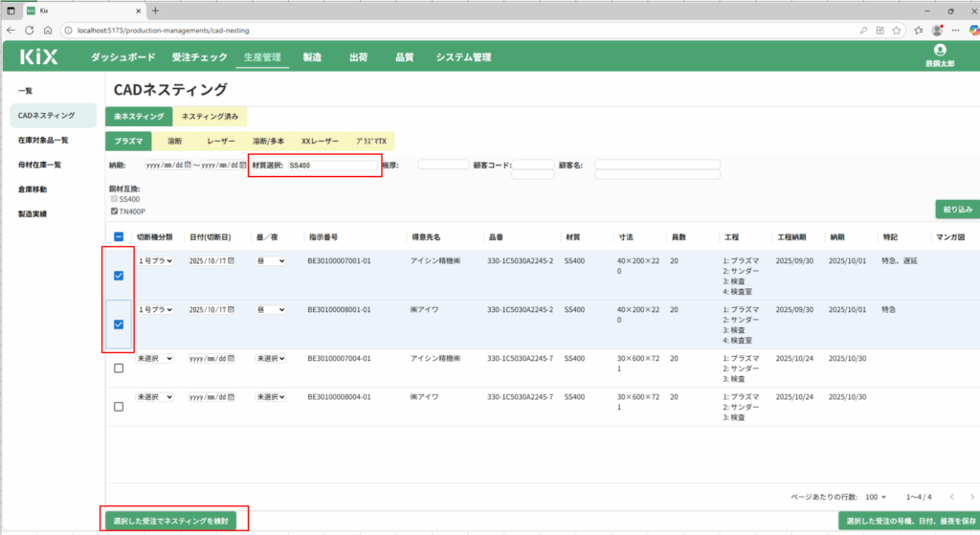Image resolution: width=980 pixels, height=535 pixels.
Task: Open 昼/夜 dropdown for order BE30100008004-01
Action: click(x=270, y=395)
